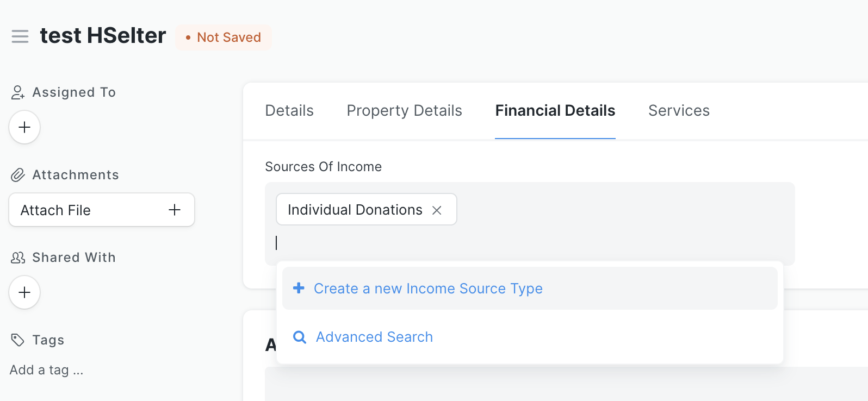Open Advanced Search for income sources
Screen dimensions: 868x401
[x=374, y=337]
